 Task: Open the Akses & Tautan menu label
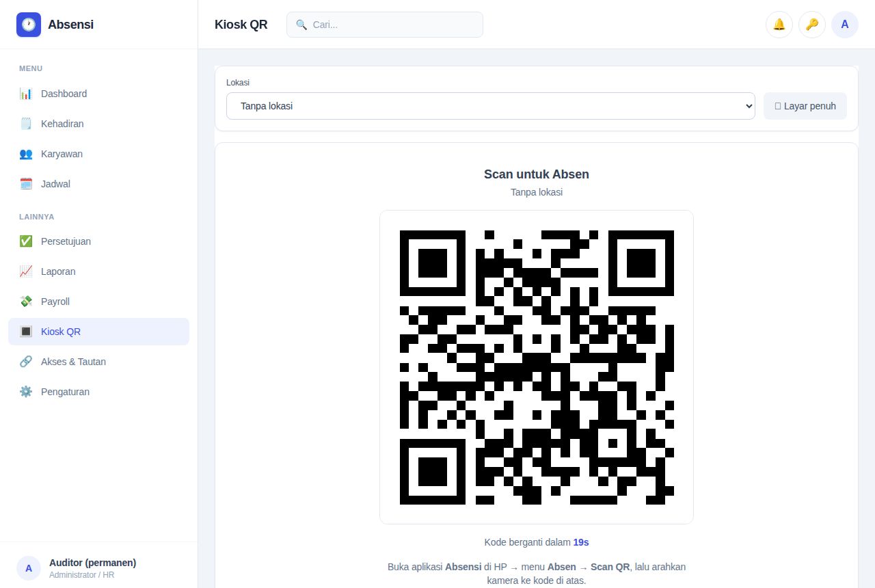click(x=73, y=362)
